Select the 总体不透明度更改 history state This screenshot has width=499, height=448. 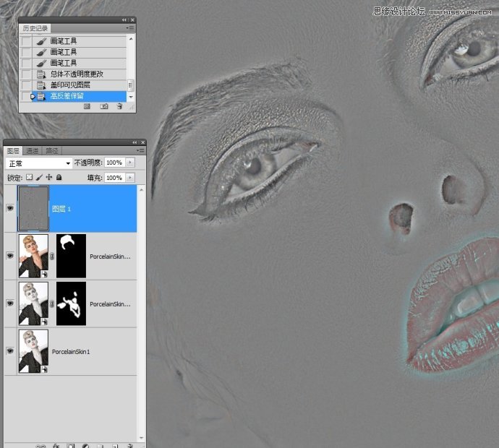click(76, 74)
